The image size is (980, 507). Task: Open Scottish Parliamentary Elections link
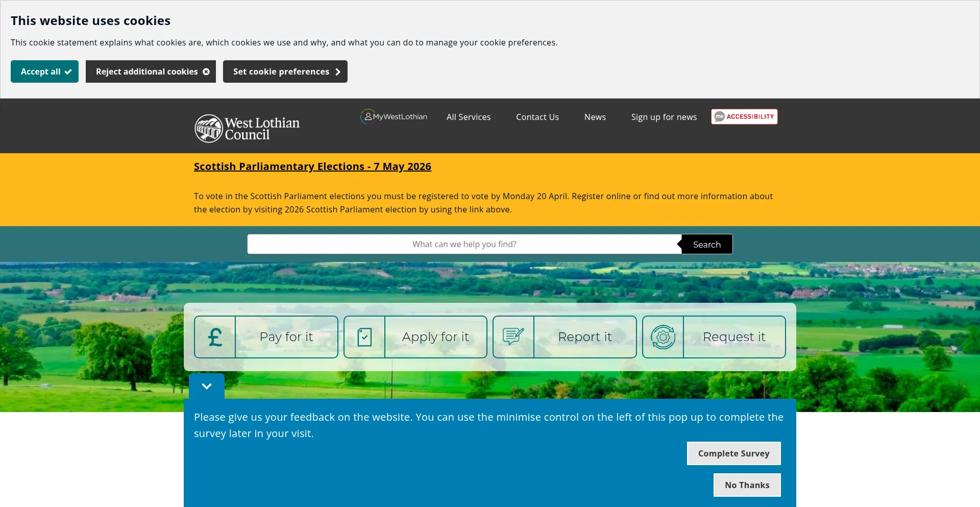click(312, 166)
